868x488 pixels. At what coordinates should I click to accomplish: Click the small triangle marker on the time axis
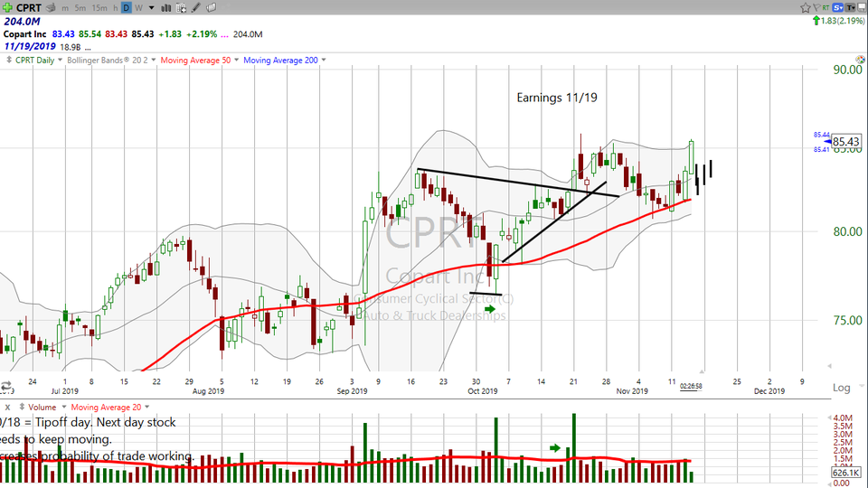click(x=702, y=371)
